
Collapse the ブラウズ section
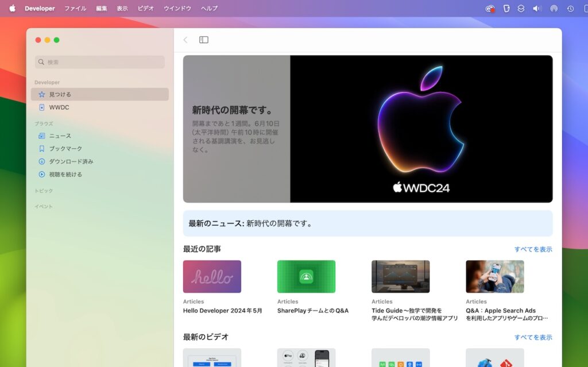pyautogui.click(x=43, y=122)
